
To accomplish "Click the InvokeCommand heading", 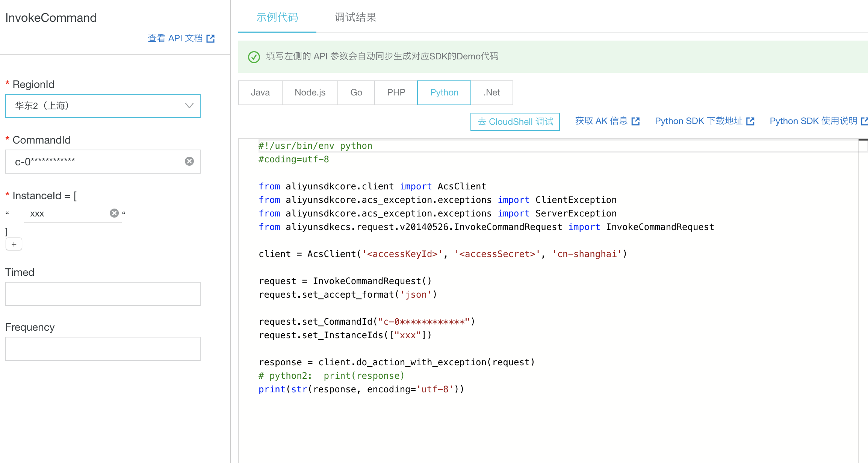I will 51,18.
